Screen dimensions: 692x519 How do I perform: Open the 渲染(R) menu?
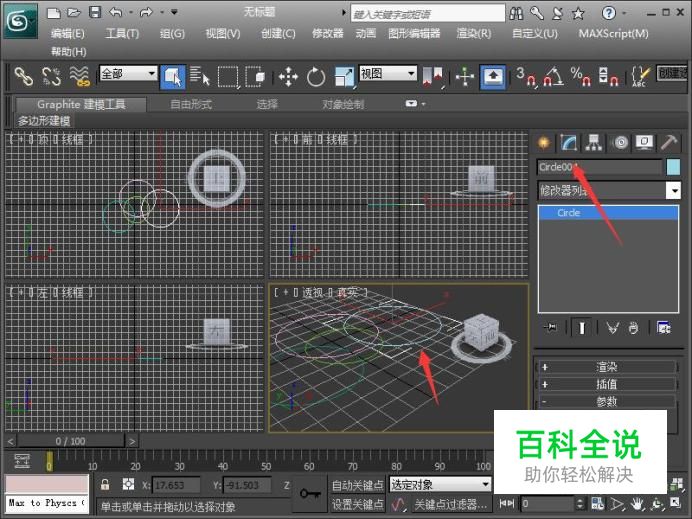coord(473,33)
